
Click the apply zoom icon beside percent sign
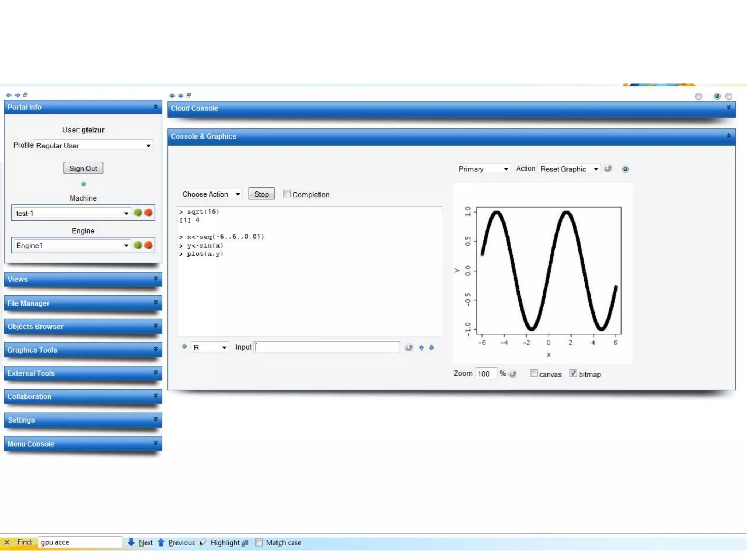tap(512, 374)
